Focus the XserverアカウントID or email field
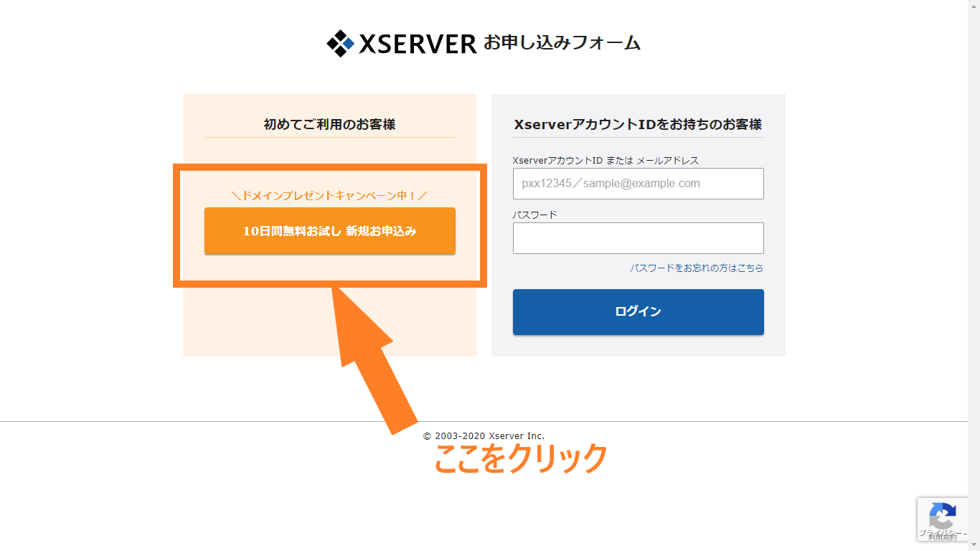The width and height of the screenshot is (980, 551). pos(639,184)
